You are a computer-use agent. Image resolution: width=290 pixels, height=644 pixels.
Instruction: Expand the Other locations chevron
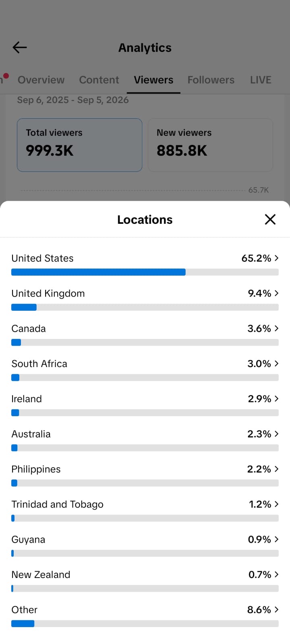pos(276,609)
